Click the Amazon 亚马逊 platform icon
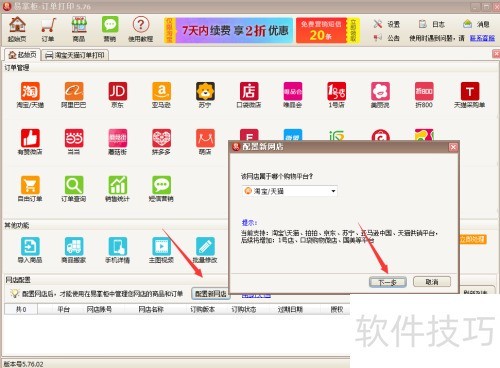The image size is (500, 368). point(161,95)
